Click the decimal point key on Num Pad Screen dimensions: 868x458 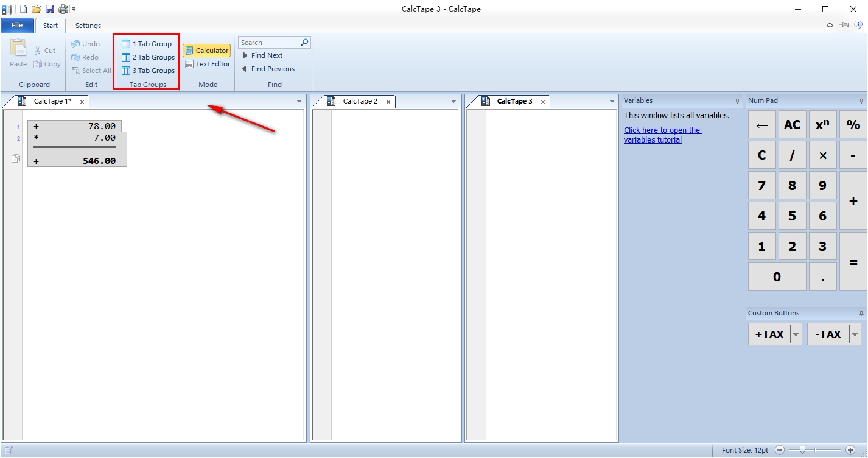(822, 277)
